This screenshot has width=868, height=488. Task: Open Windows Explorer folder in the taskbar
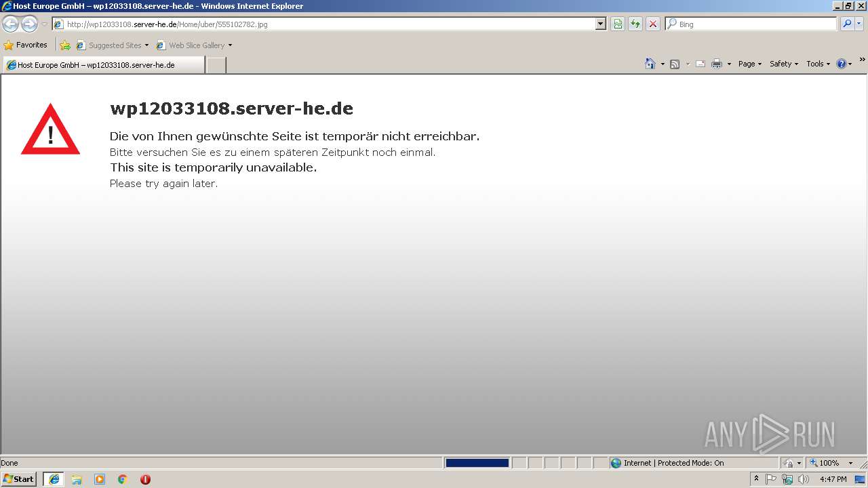(77, 479)
